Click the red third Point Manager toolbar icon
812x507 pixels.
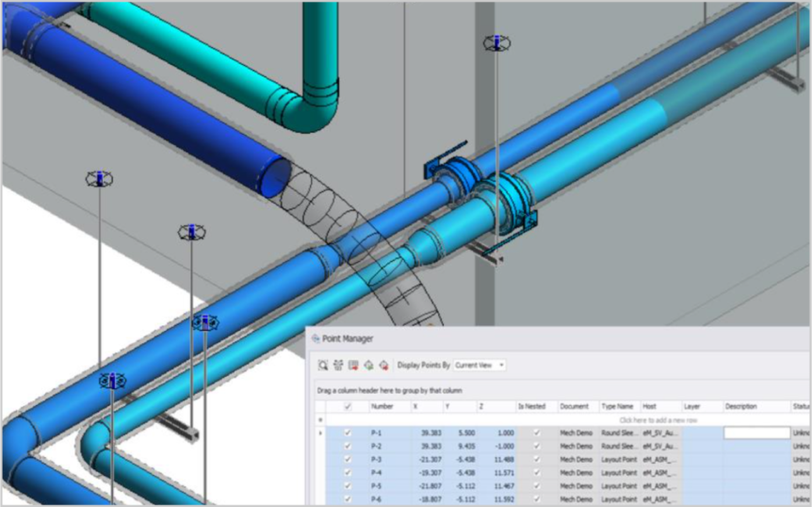coord(353,365)
